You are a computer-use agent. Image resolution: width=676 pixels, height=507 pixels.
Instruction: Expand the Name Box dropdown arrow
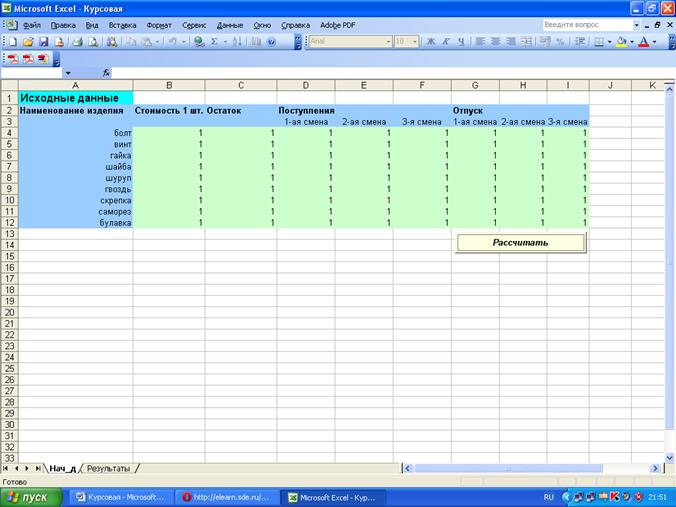68,73
